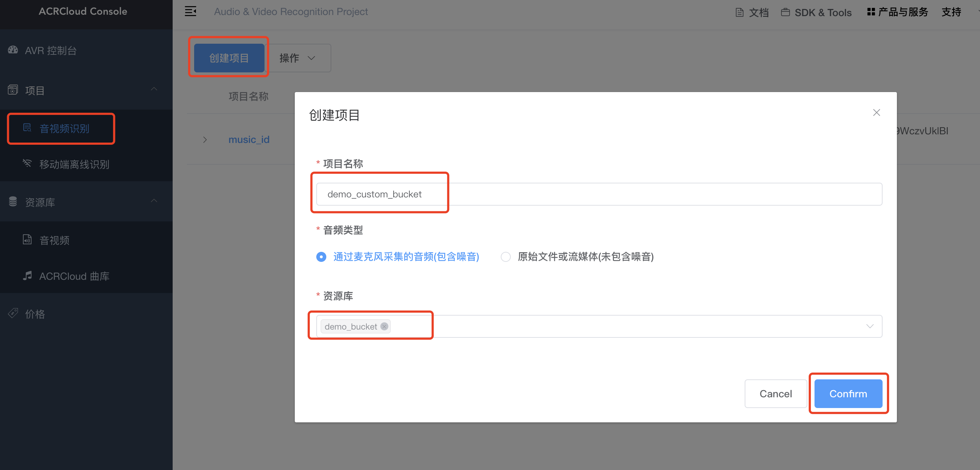The width and height of the screenshot is (980, 470).
Task: Click Audio & Video Recognition Project title
Action: tap(290, 11)
